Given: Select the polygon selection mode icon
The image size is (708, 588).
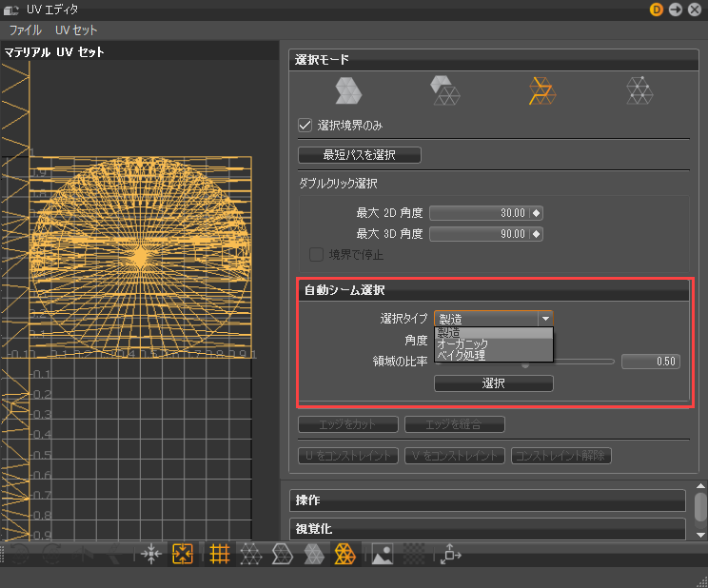Looking at the screenshot, I should coord(445,90).
